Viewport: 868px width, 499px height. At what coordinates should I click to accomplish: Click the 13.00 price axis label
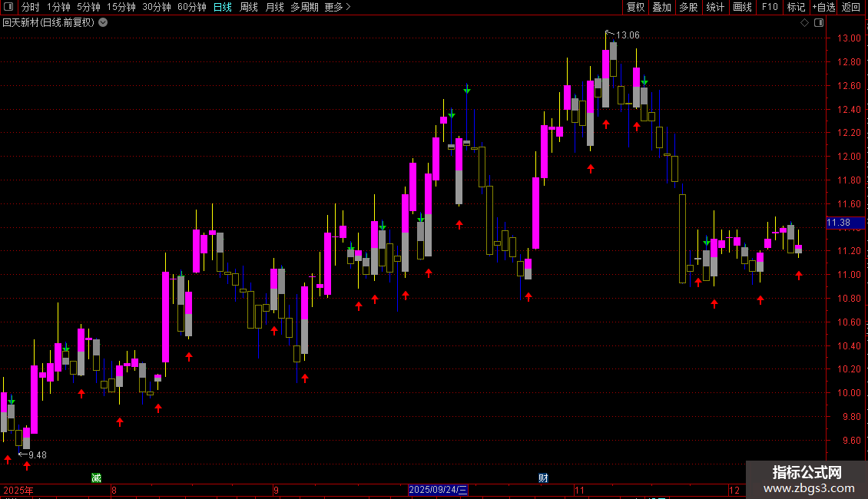849,38
